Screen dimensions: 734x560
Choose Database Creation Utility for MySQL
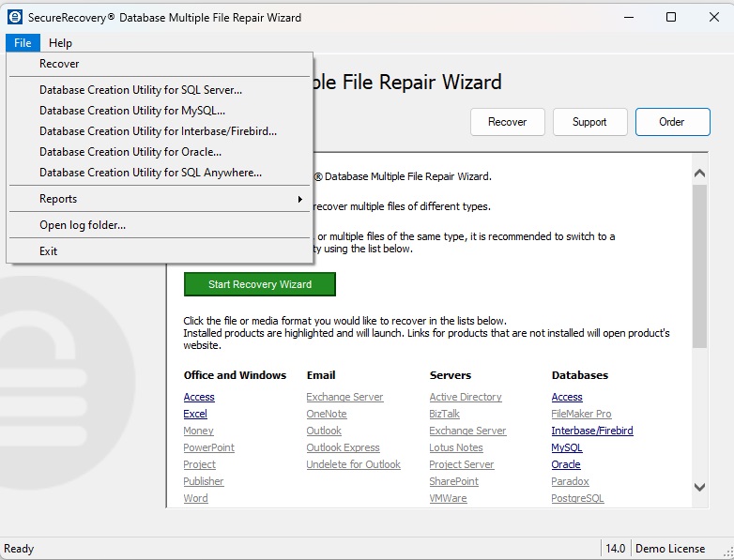coord(132,111)
